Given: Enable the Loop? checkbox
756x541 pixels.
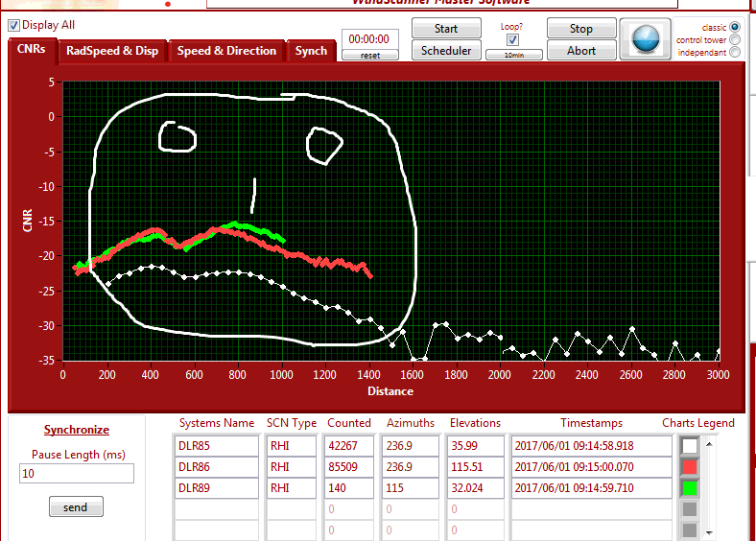Looking at the screenshot, I should [x=512, y=40].
